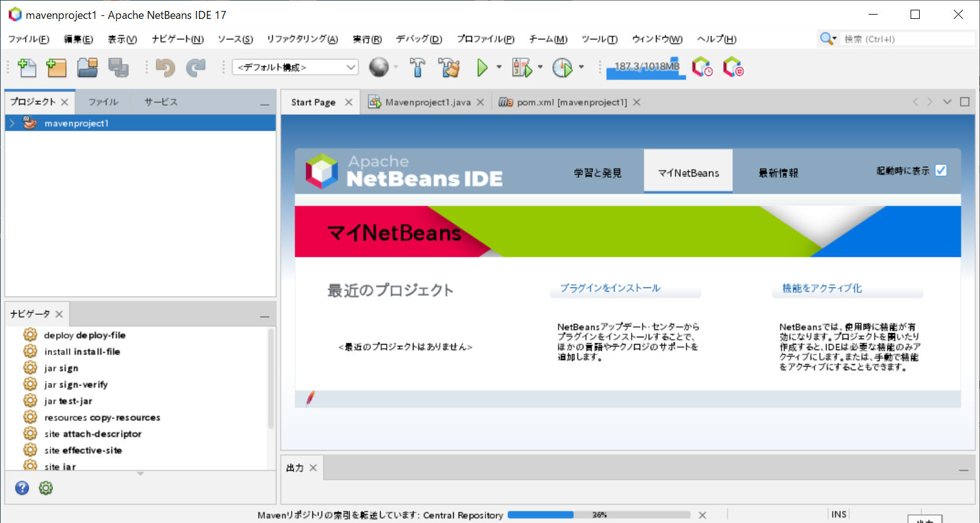Viewport: 980px width, 523px height.
Task: Switch to the pom.xml [mavenproject1] tab
Action: click(571, 102)
